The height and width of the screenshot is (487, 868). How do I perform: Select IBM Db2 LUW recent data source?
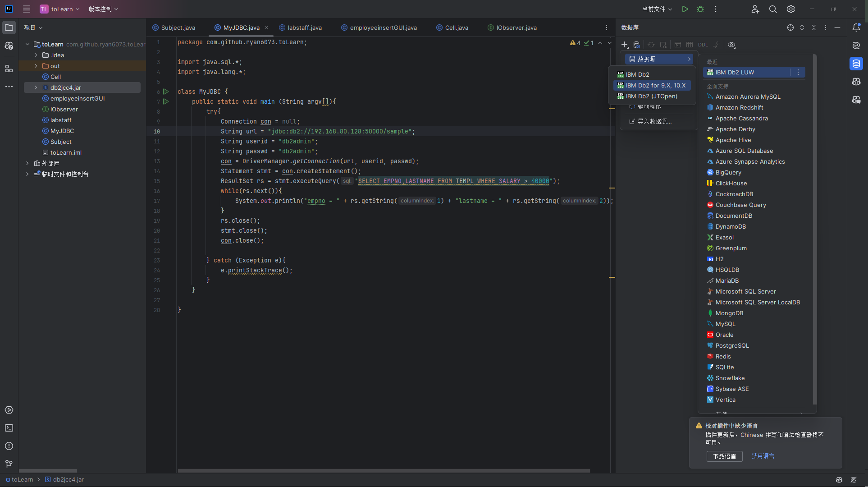click(x=746, y=72)
